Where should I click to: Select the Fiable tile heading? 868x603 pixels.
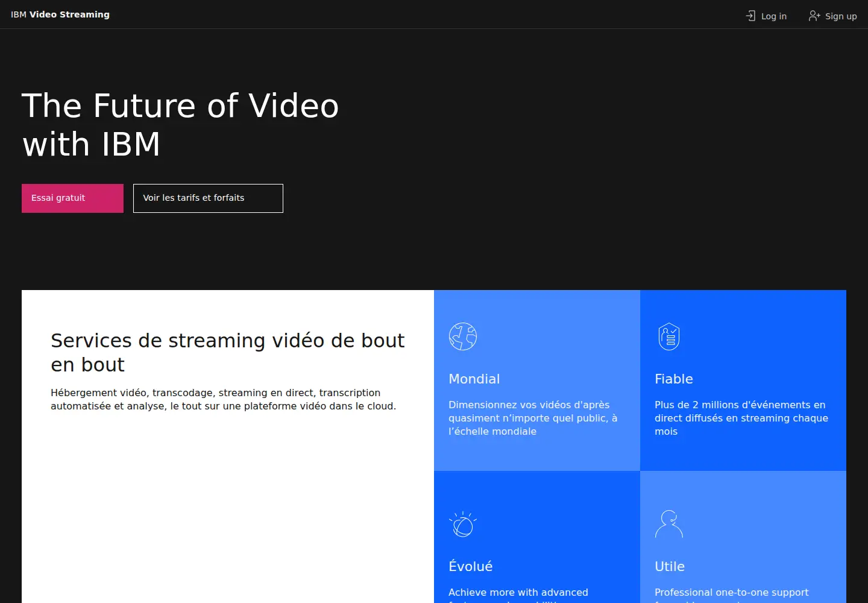click(x=674, y=379)
